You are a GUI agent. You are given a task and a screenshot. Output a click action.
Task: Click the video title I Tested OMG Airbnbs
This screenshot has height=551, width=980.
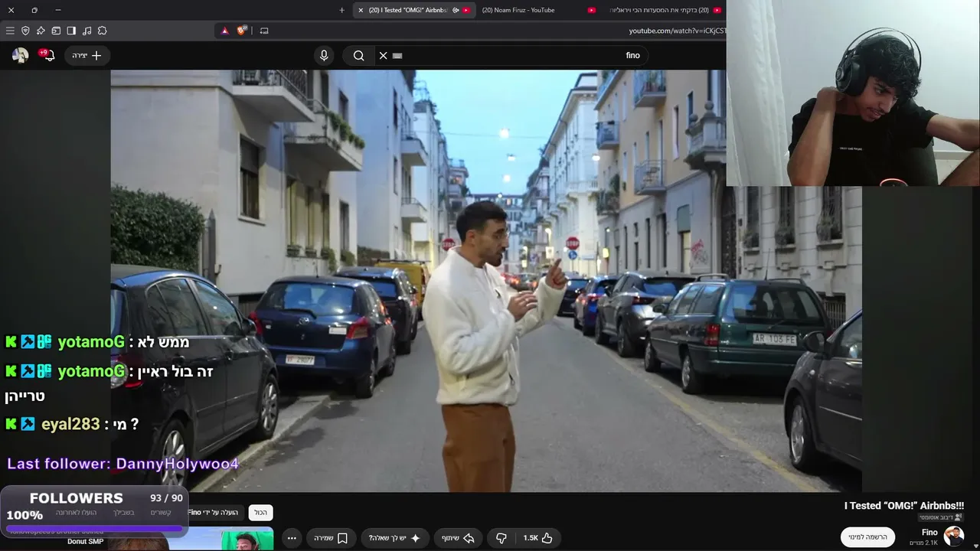(903, 506)
